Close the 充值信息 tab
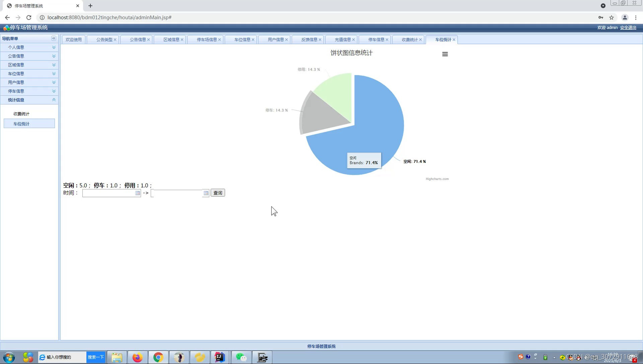The image size is (643, 364). click(354, 40)
